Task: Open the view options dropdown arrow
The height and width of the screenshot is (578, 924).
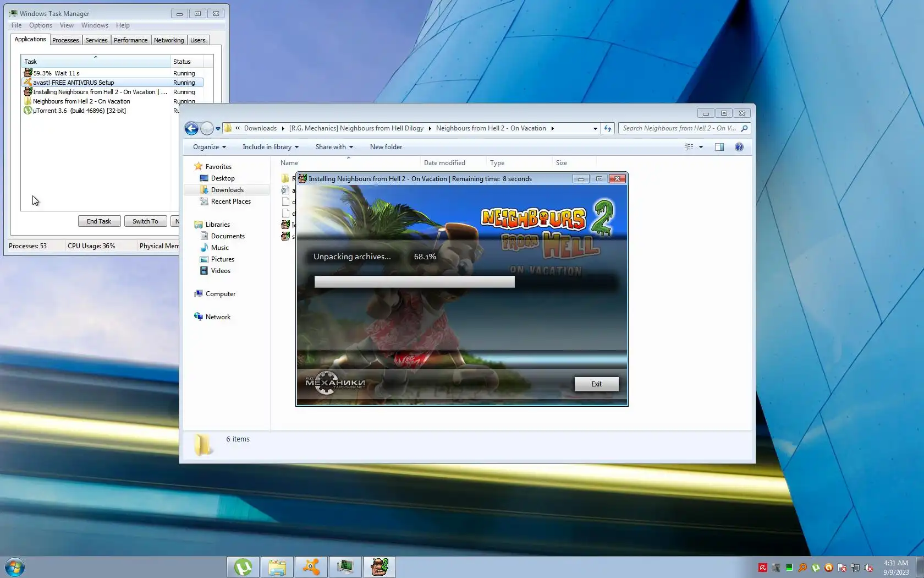Action: tap(701, 147)
